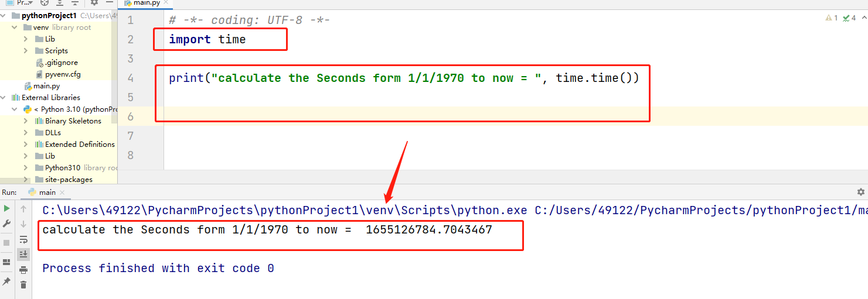Image resolution: width=868 pixels, height=299 pixels.
Task: Expand Extended Definitions node
Action: (26, 145)
